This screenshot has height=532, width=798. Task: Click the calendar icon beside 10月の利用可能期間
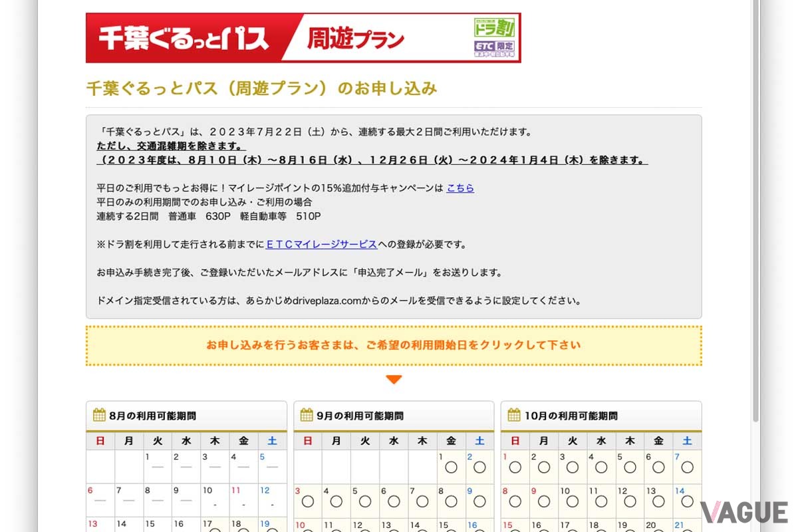click(514, 415)
